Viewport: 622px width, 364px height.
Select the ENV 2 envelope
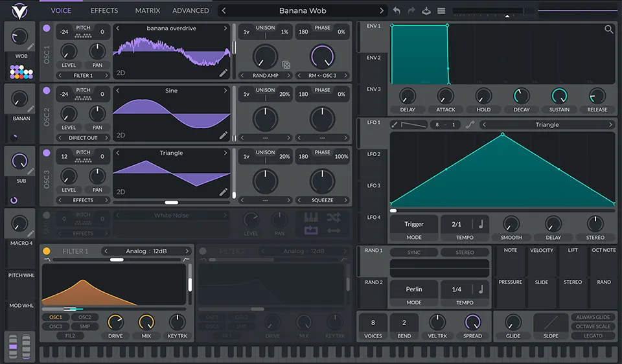click(x=373, y=58)
